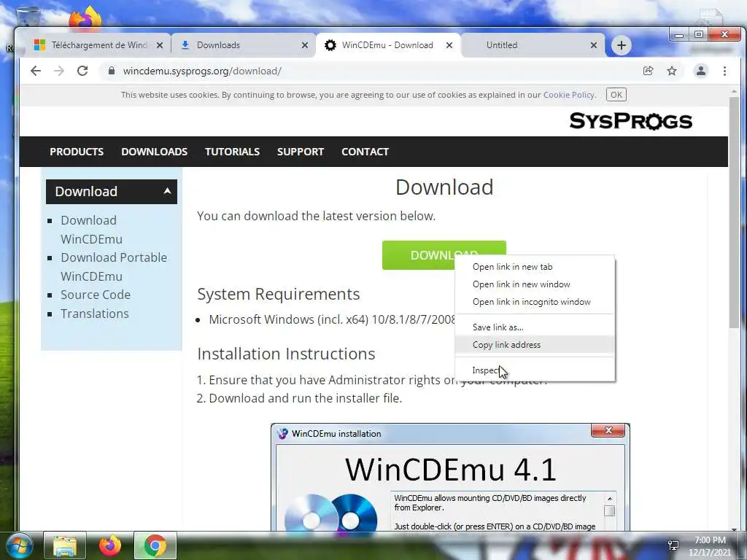This screenshot has width=747, height=560.
Task: Click the WinCDEmu installation screenshot image
Action: click(450, 477)
